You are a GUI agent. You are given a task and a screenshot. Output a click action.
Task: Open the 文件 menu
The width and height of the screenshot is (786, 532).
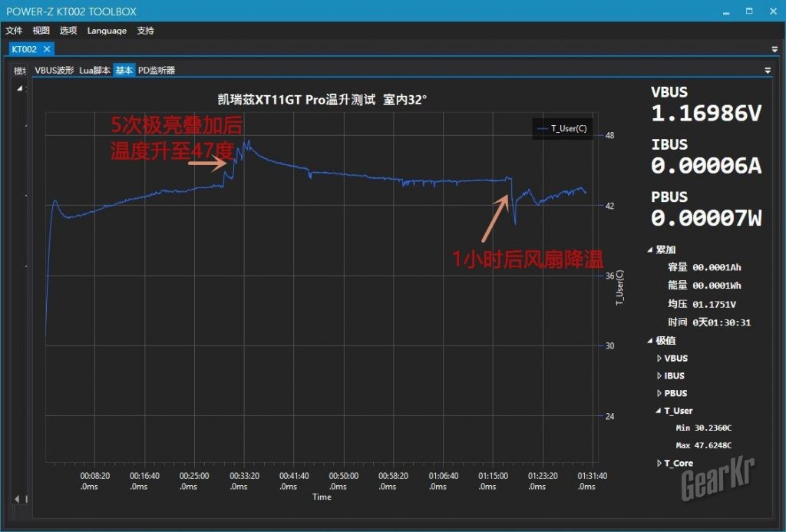(x=14, y=31)
